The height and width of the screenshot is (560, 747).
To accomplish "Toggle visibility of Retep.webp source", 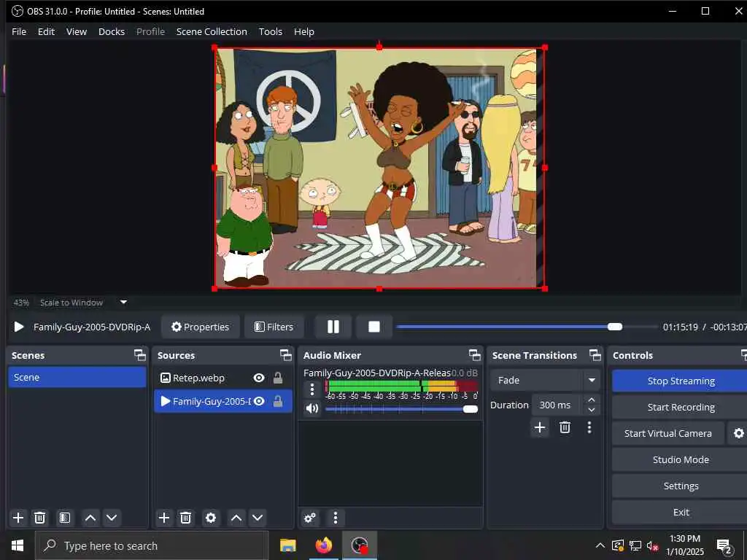I will click(259, 378).
